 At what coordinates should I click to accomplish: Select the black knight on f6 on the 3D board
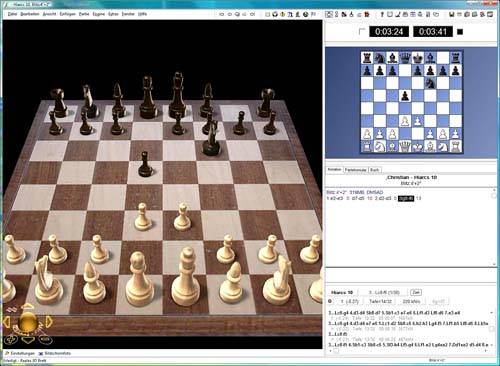pyautogui.click(x=211, y=139)
